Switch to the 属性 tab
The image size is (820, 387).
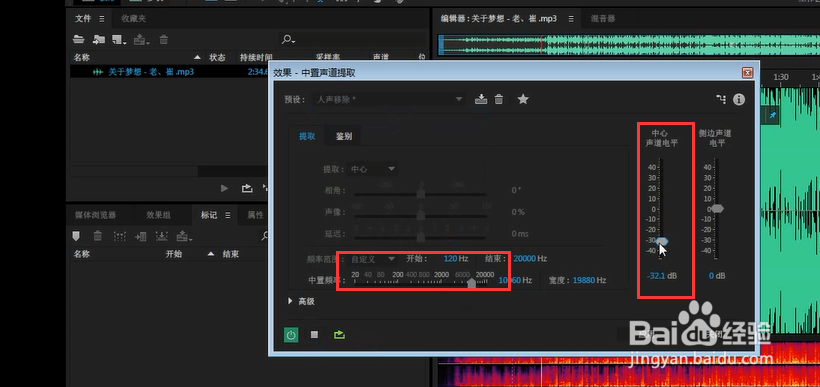pyautogui.click(x=255, y=215)
